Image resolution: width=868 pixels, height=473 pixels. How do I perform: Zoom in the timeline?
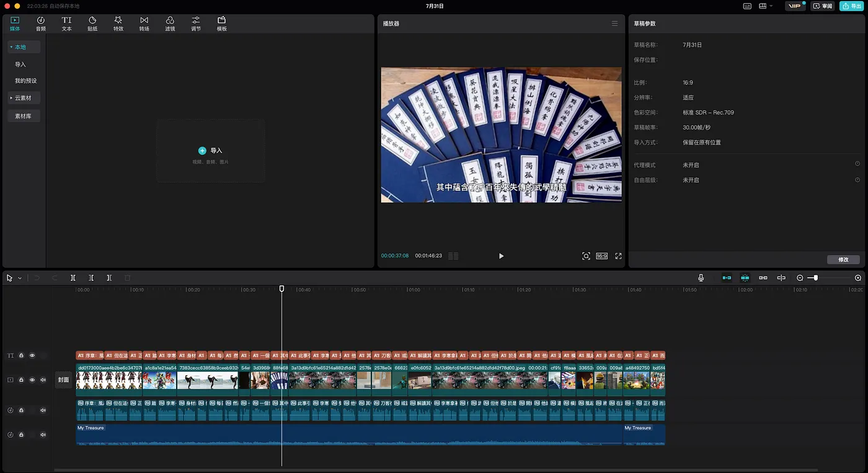coord(858,278)
